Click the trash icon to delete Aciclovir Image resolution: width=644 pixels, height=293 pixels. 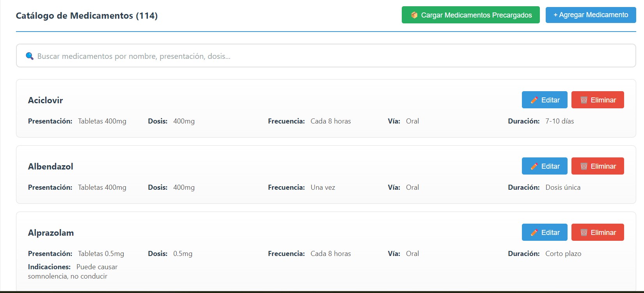(584, 100)
